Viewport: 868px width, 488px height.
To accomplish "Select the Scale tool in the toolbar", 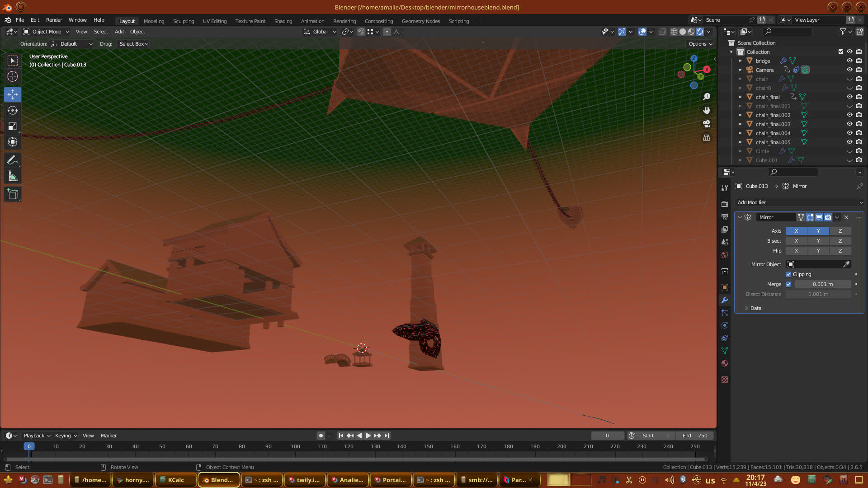I will (x=13, y=126).
